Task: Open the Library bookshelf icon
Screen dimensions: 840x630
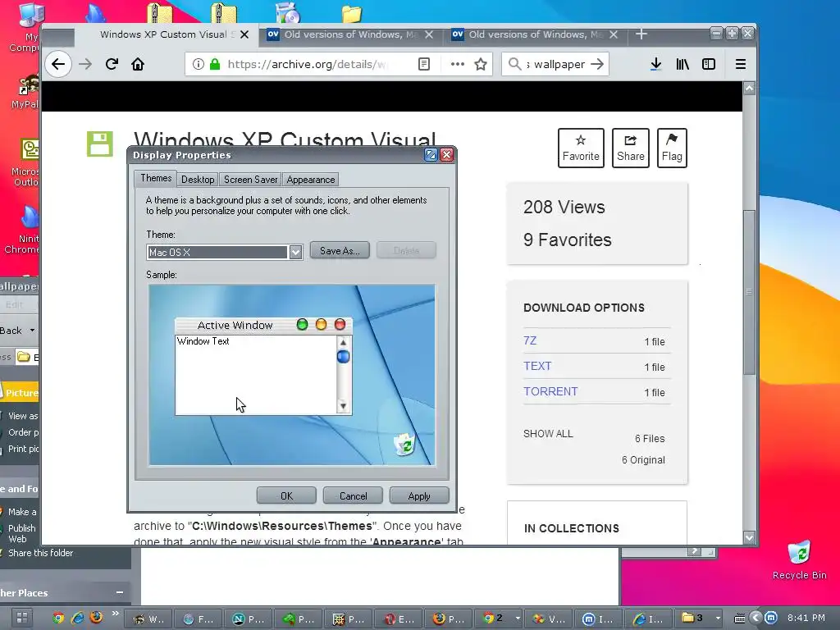Action: 682,64
